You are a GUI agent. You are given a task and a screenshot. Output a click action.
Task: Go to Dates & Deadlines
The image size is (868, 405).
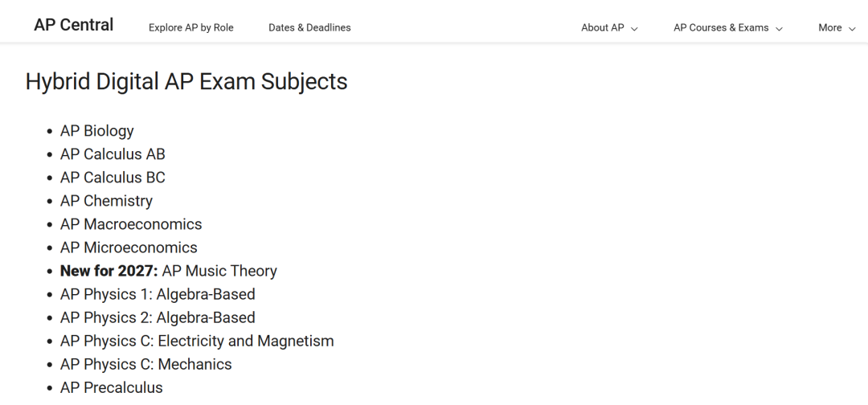pyautogui.click(x=309, y=27)
